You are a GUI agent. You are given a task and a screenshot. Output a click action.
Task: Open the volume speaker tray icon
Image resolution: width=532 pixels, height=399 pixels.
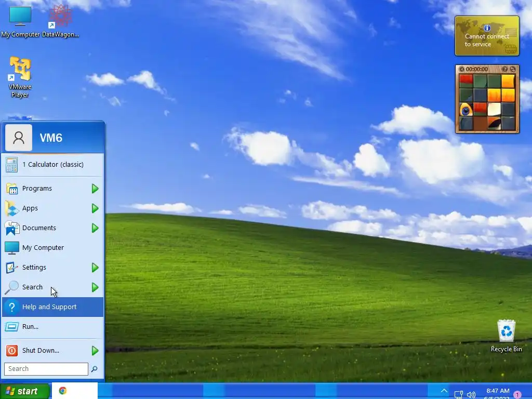[471, 395]
